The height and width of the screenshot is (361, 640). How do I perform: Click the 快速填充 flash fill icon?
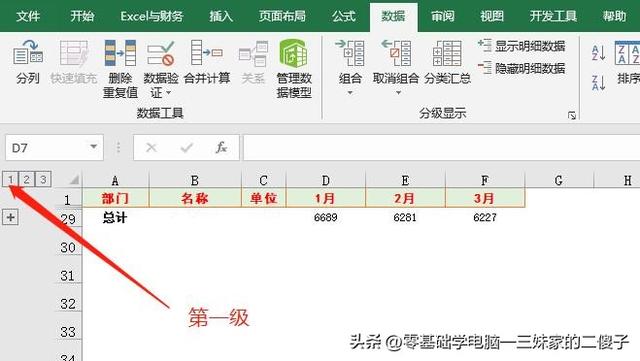click(74, 53)
